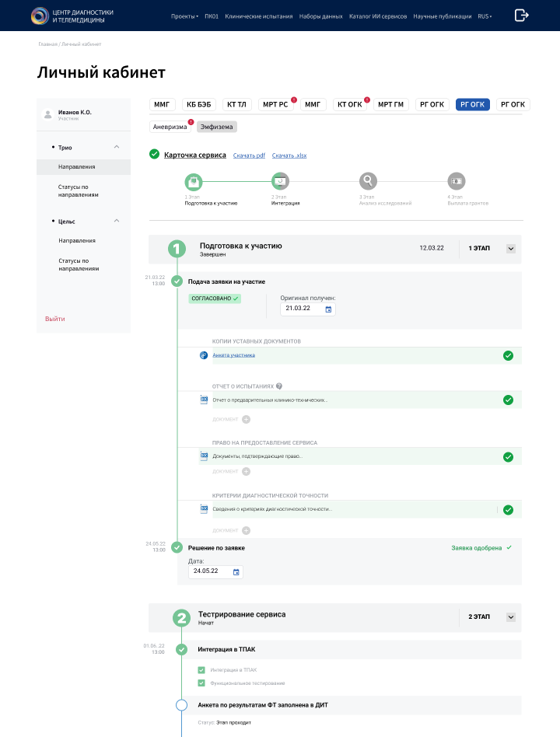This screenshot has height=737, width=560.
Task: Download service card via Скачать pdf
Action: coord(249,155)
